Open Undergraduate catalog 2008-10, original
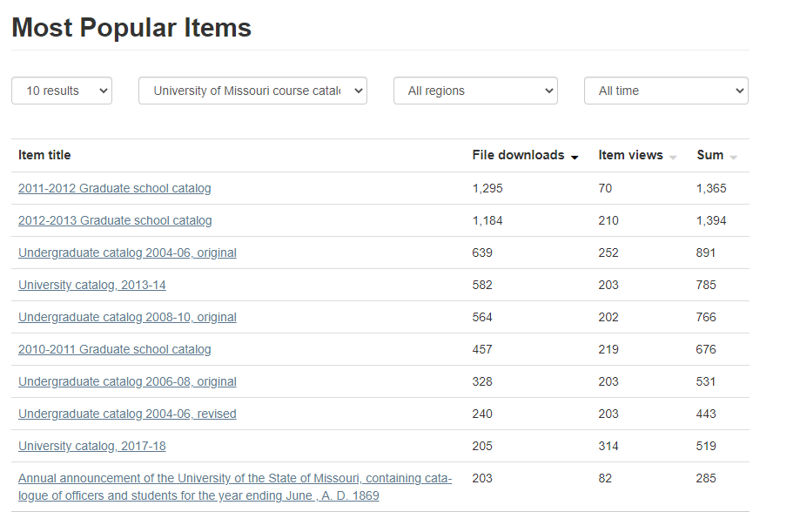 127,317
